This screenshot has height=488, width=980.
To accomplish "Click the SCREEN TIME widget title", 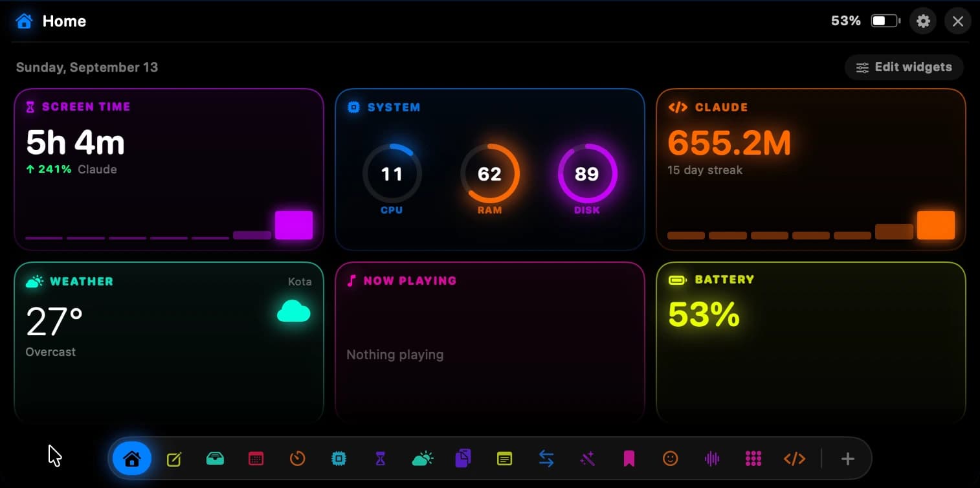I will point(86,107).
